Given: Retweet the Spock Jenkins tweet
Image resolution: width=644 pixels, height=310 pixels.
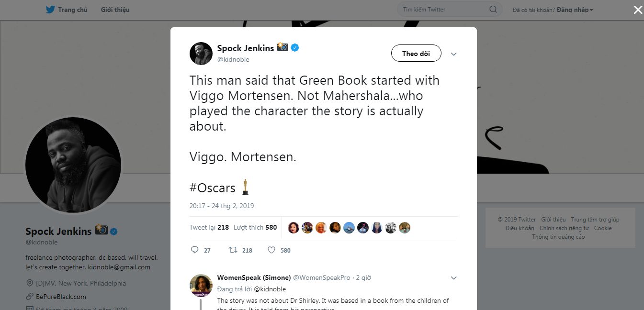Looking at the screenshot, I should [x=233, y=250].
